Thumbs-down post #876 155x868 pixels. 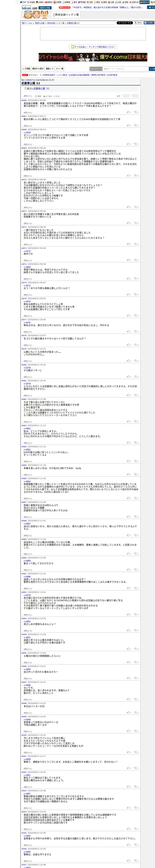[136, 315]
